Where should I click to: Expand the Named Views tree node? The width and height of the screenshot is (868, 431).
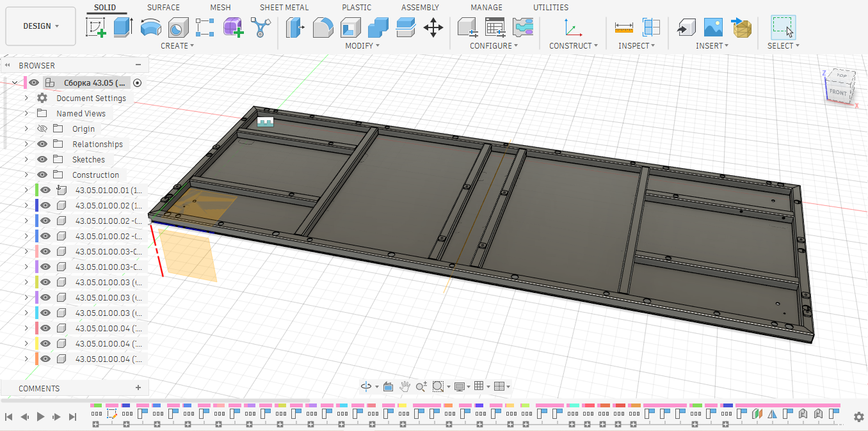click(26, 113)
